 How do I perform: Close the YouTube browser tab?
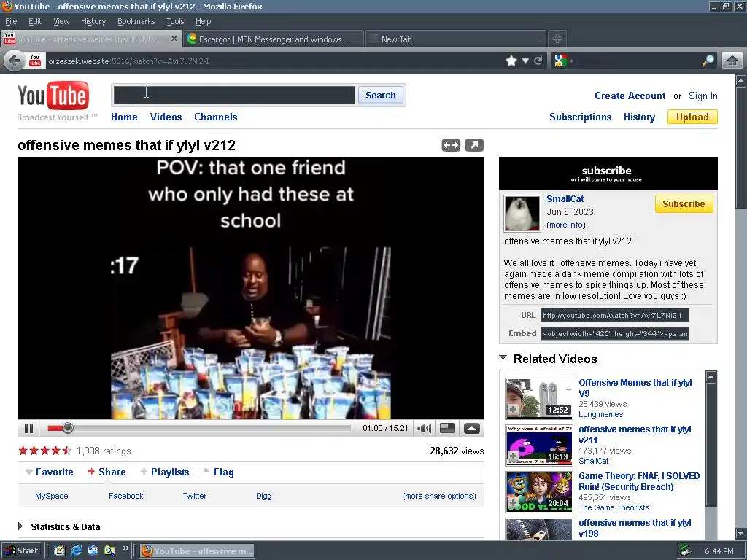[x=174, y=39]
